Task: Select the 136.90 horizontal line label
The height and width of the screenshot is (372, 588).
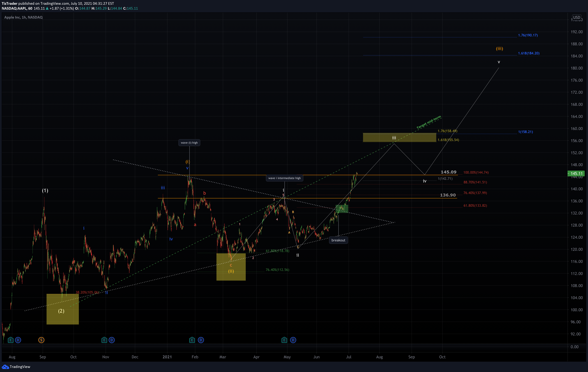Action: click(448, 195)
